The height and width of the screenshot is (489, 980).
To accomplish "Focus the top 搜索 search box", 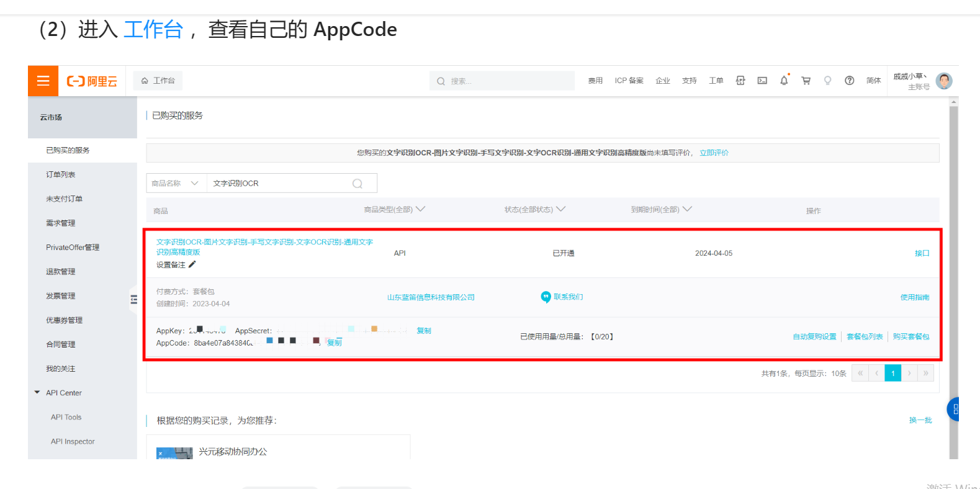I will coord(501,81).
